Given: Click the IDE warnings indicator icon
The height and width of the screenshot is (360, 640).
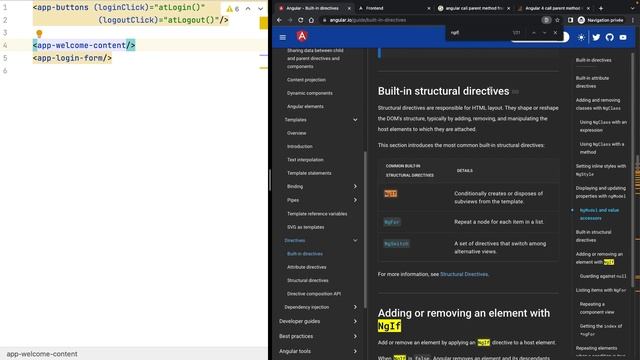Looking at the screenshot, I should [233, 9].
